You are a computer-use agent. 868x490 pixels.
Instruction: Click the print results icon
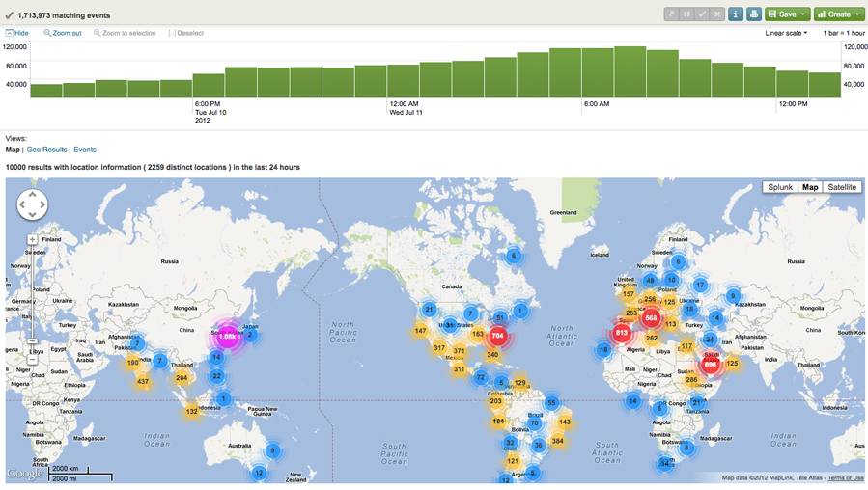point(753,14)
